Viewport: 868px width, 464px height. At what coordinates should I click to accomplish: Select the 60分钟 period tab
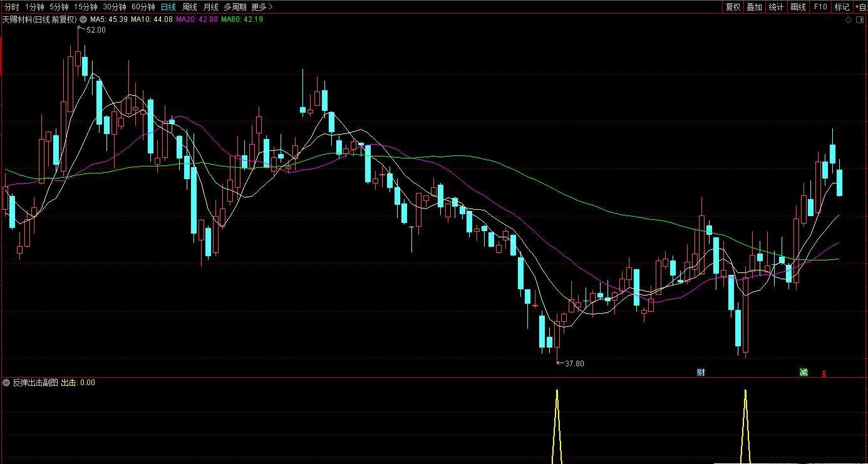(x=143, y=7)
